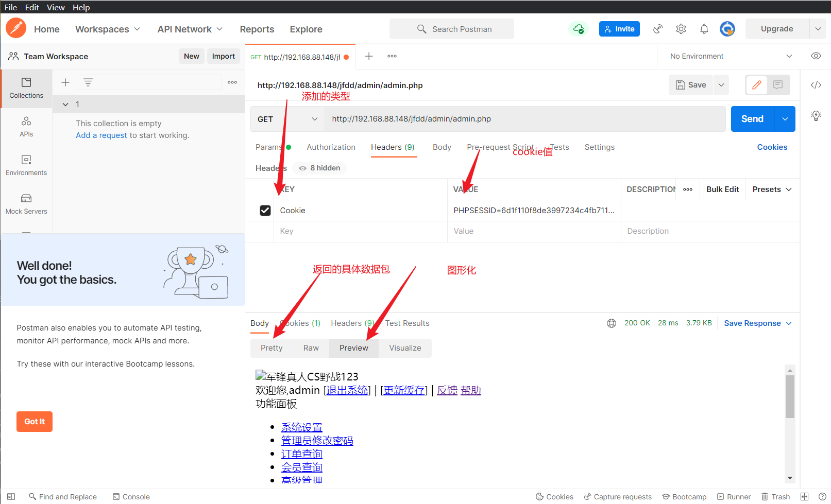The width and height of the screenshot is (831, 504).
Task: Open the Upgrade dropdown arrow
Action: coord(818,29)
